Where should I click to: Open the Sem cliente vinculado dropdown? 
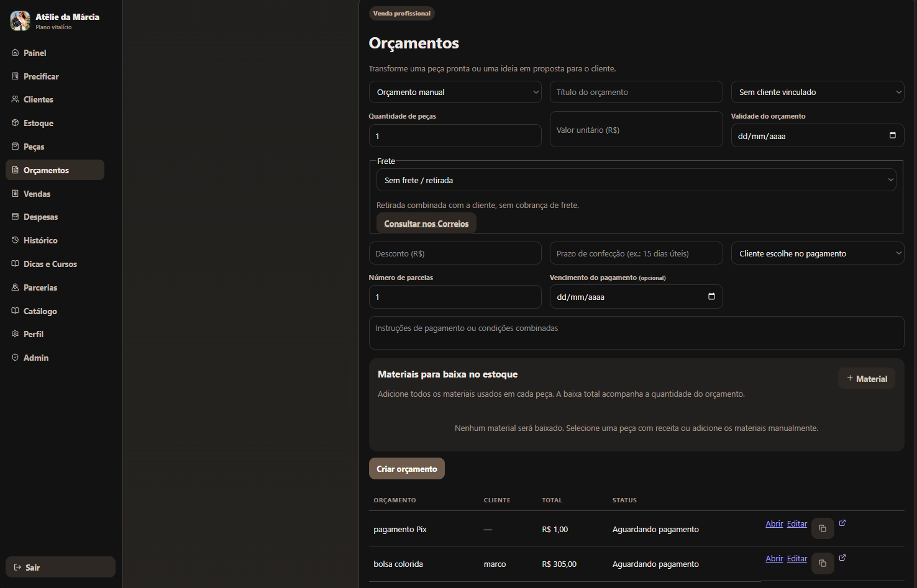click(818, 92)
